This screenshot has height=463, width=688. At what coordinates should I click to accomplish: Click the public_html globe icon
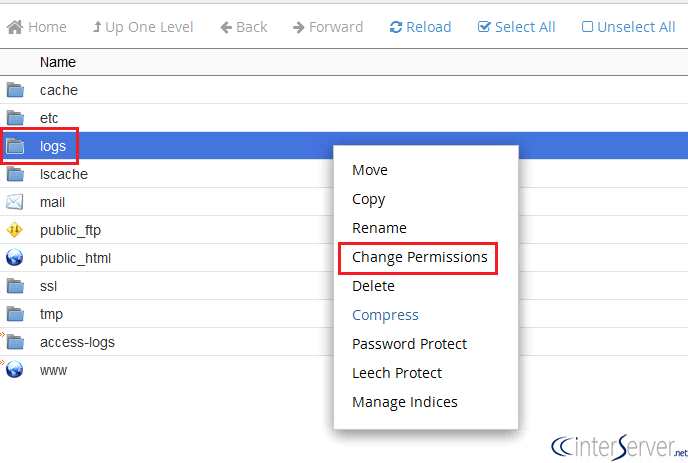point(14,258)
